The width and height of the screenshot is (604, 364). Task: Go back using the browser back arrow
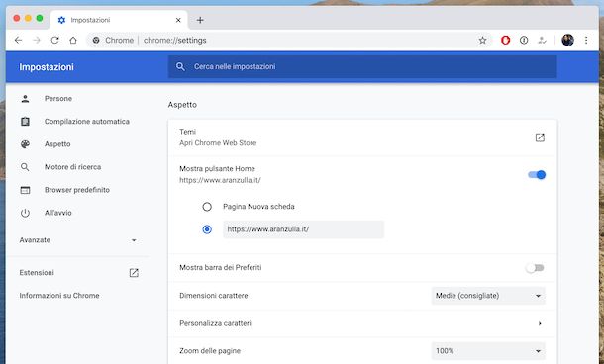pyautogui.click(x=18, y=40)
